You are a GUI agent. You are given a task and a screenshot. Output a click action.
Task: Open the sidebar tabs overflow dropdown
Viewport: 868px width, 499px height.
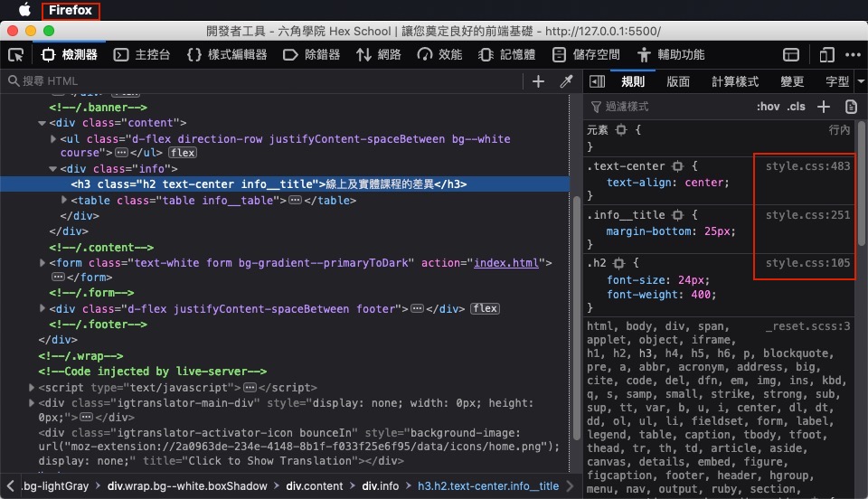(861, 81)
